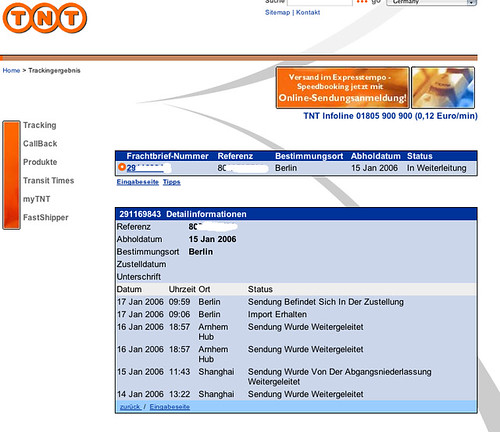Click the upper Eingabeseite link below results
500x432 pixels.
click(138, 182)
